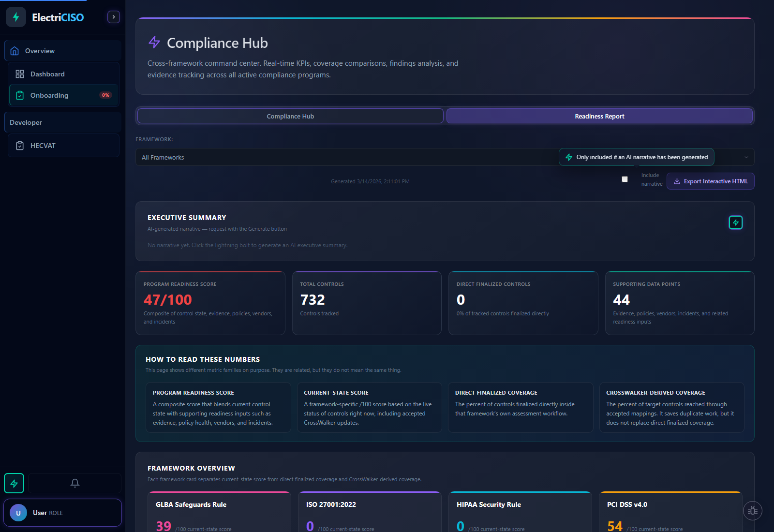
Task: Expand the narrative options chevron near Export
Action: click(746, 157)
